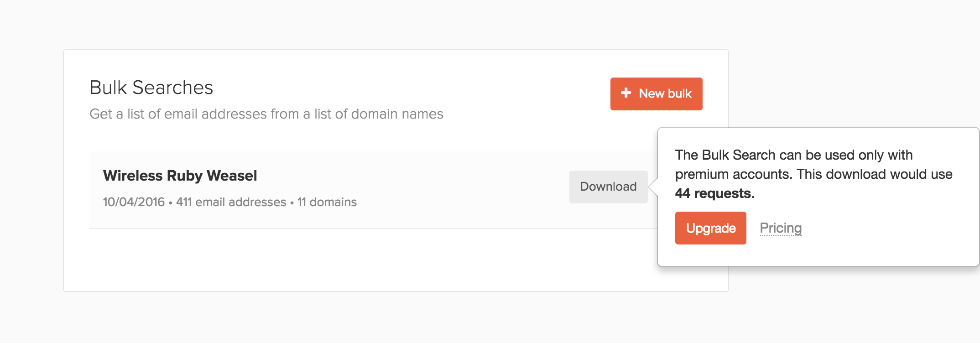Click the 11 domains count
980x343 pixels.
[x=327, y=202]
